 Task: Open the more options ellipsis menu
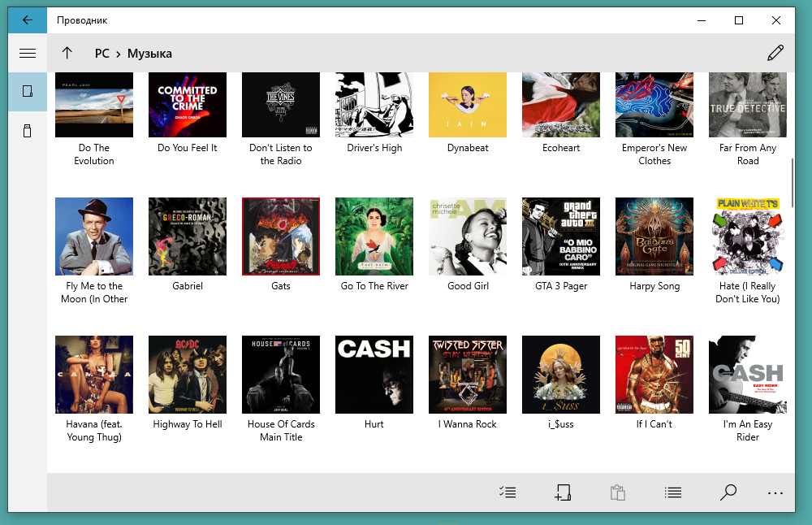775,493
